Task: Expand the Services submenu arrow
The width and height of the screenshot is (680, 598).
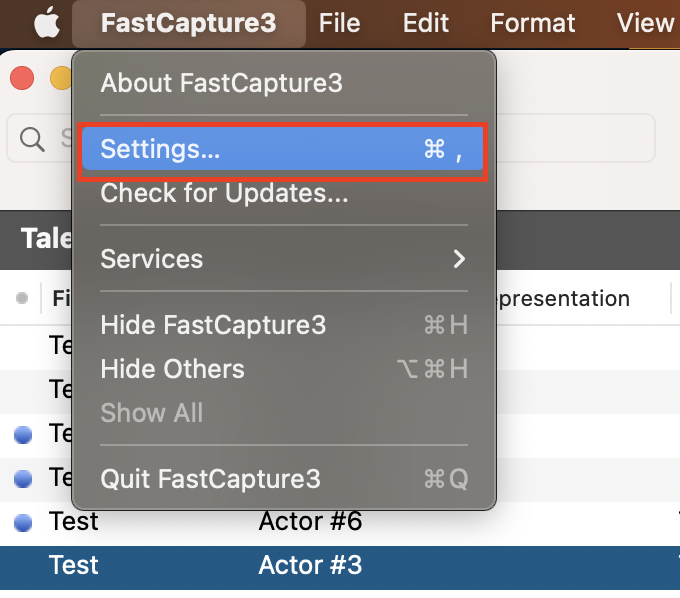Action: (x=459, y=259)
